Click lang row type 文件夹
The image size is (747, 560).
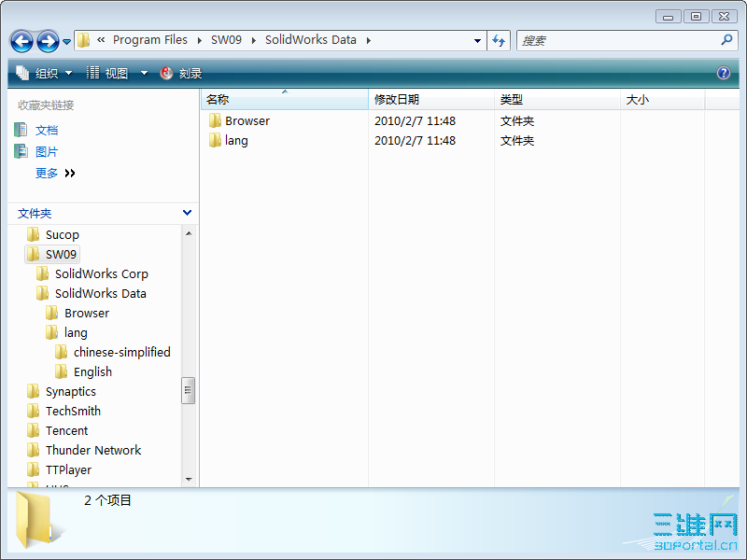tap(517, 141)
